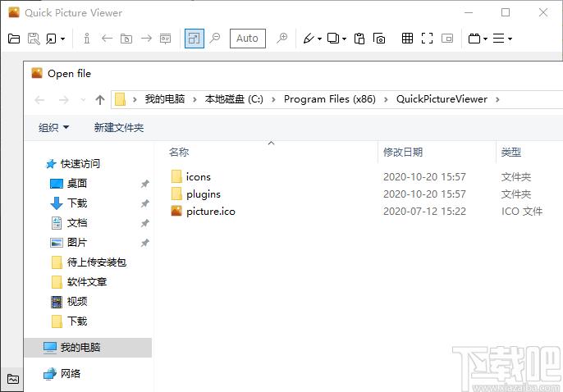Click the show in folder toolbar icon

pos(126,39)
